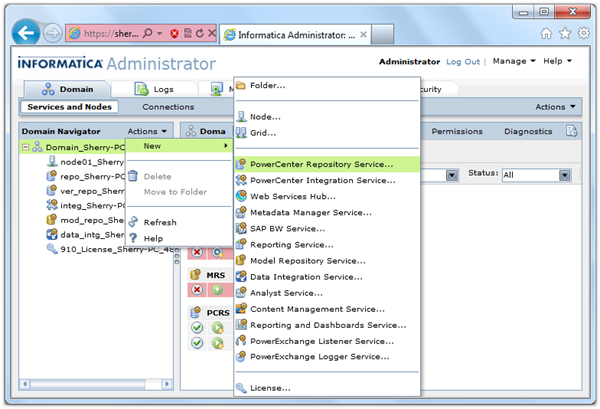600x409 pixels.
Task: Open the Permissions tab
Action: 457,131
